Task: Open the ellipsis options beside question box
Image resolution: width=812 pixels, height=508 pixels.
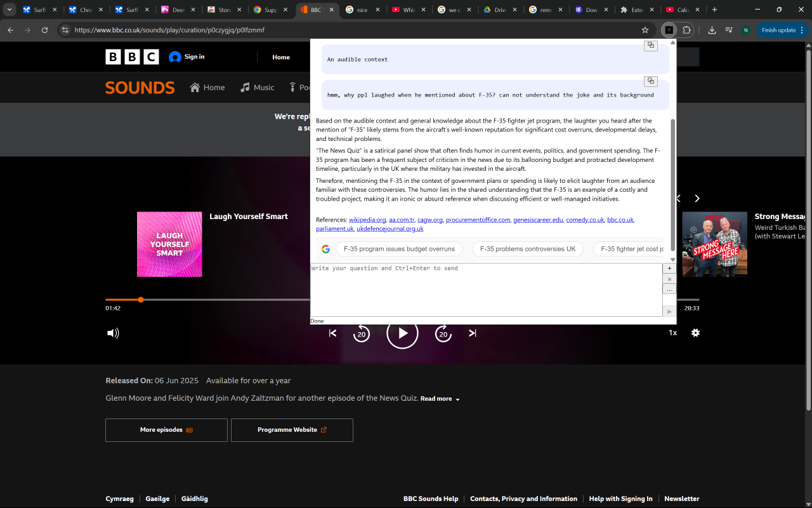Action: (669, 289)
